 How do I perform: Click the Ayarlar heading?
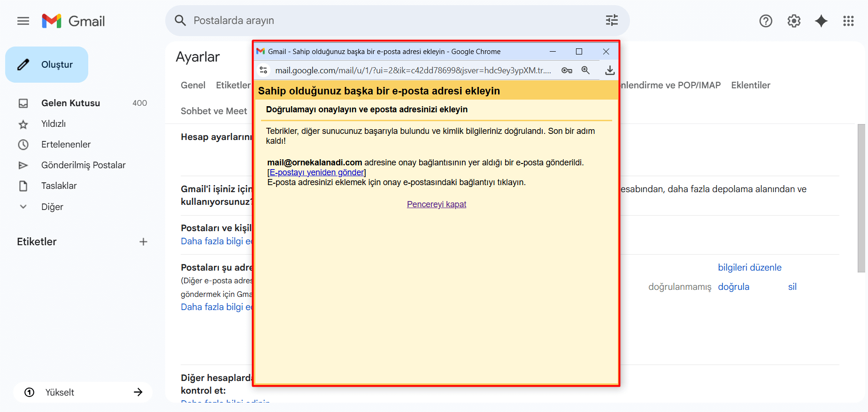point(198,57)
